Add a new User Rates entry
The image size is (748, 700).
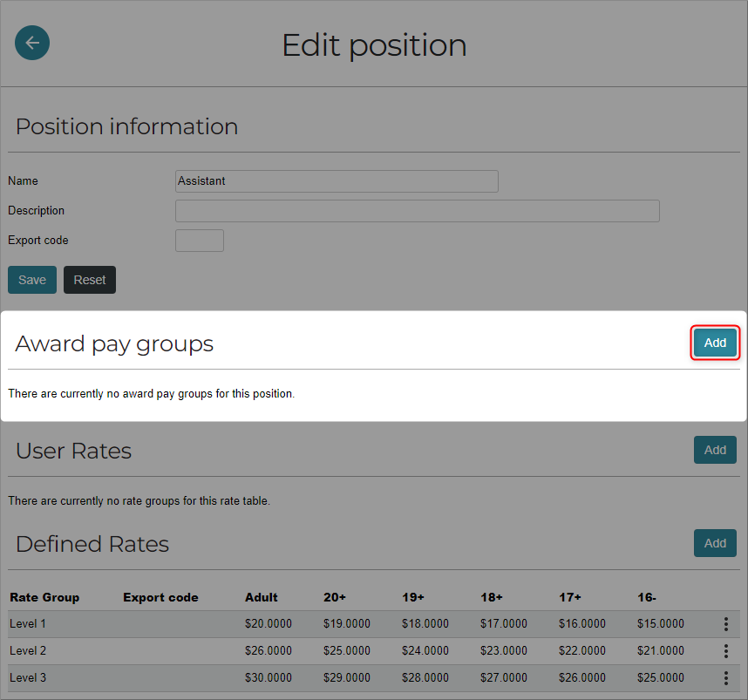point(715,450)
